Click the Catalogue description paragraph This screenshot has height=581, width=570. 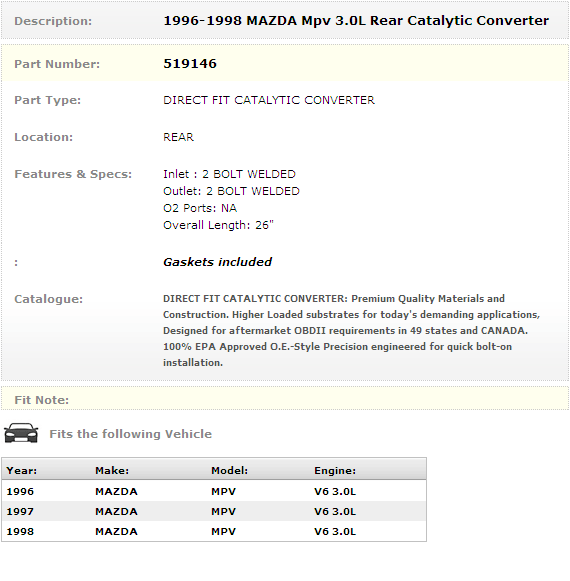point(351,331)
